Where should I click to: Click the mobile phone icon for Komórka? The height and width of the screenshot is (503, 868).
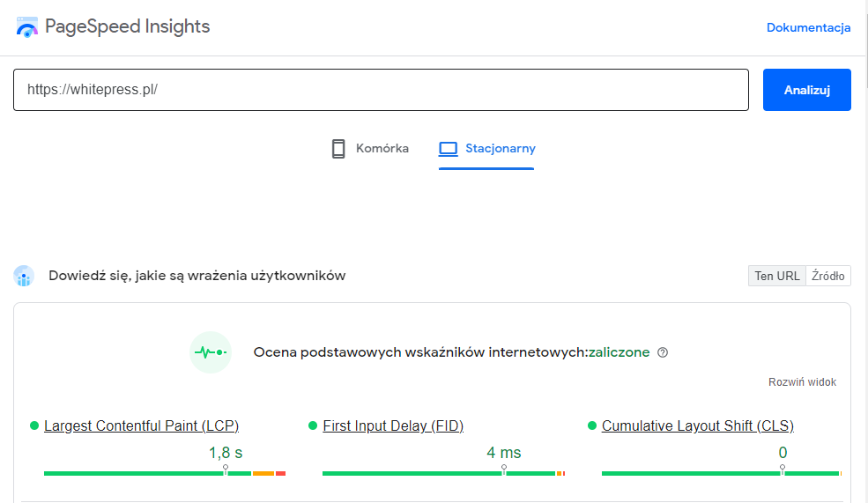[x=338, y=149]
